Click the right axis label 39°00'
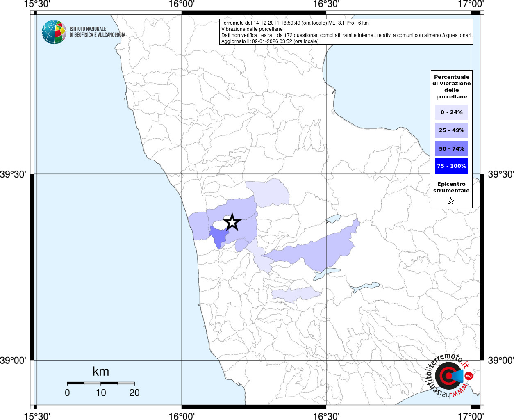Viewport: 514px width, 420px height. click(500, 361)
